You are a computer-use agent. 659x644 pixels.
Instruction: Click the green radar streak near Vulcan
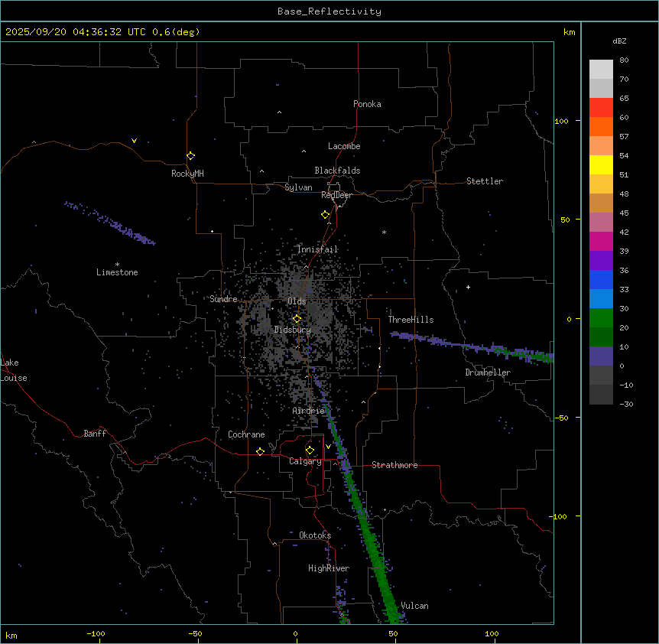coord(387,589)
